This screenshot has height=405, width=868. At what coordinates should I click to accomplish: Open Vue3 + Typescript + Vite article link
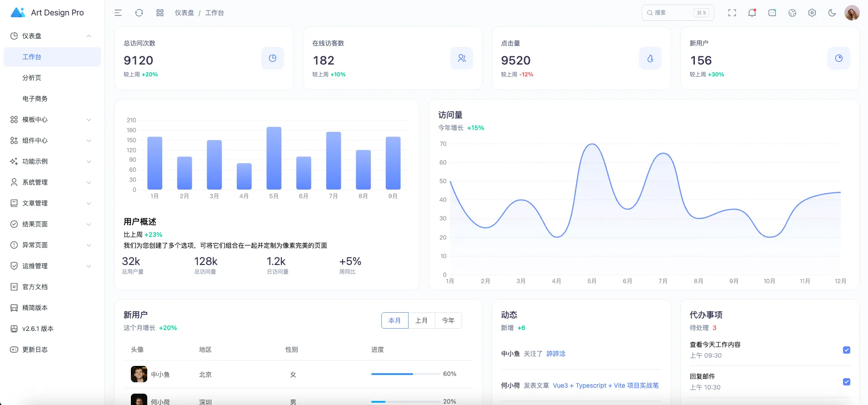(606, 385)
